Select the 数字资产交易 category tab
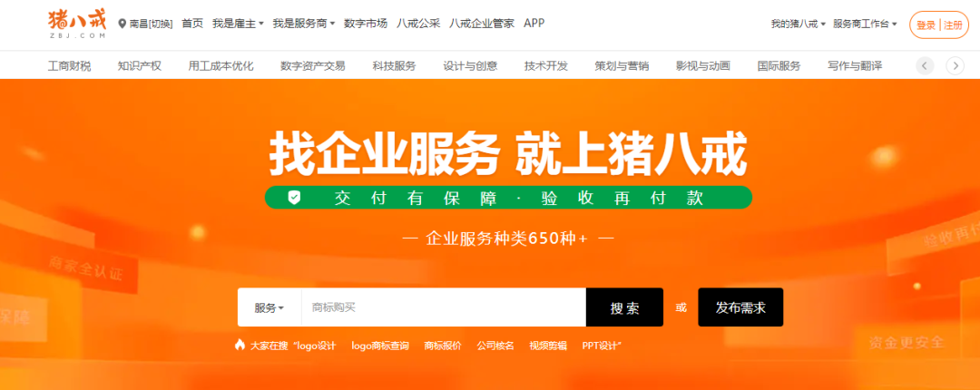 coord(312,65)
